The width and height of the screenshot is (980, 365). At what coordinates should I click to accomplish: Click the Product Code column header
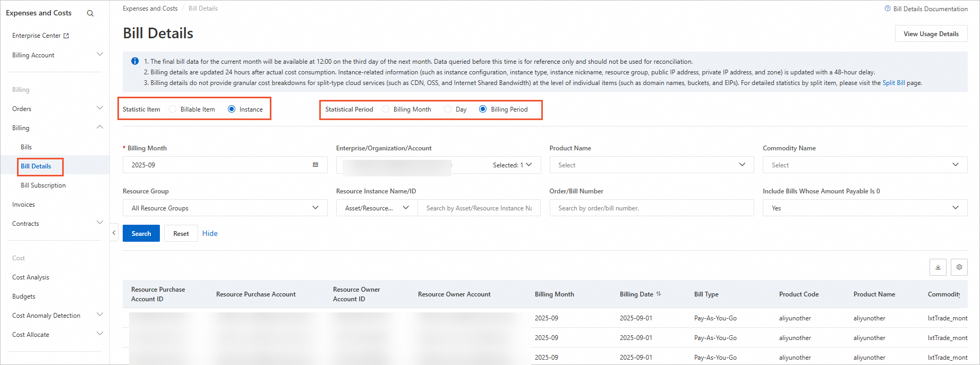(x=798, y=294)
